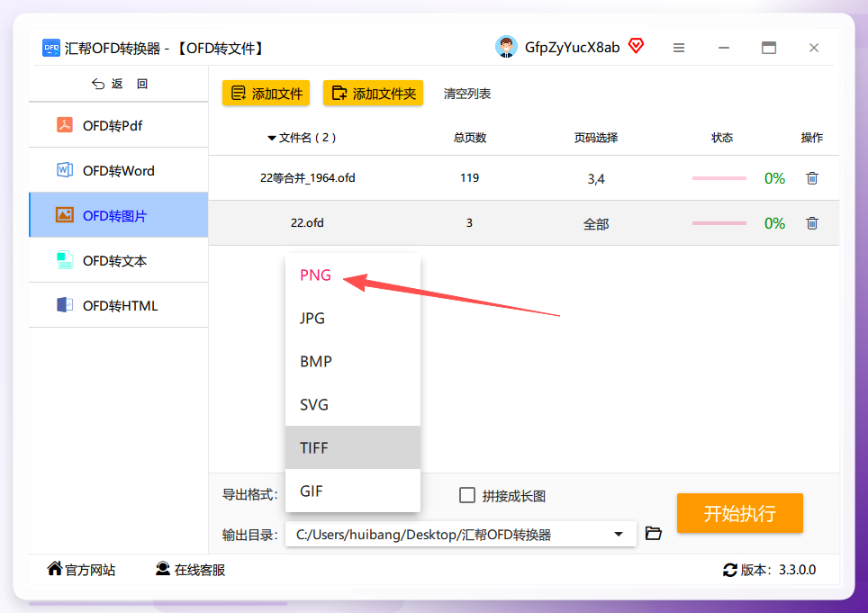Click progress bar of 22.ofd
Image resolution: width=868 pixels, height=613 pixels.
(719, 223)
